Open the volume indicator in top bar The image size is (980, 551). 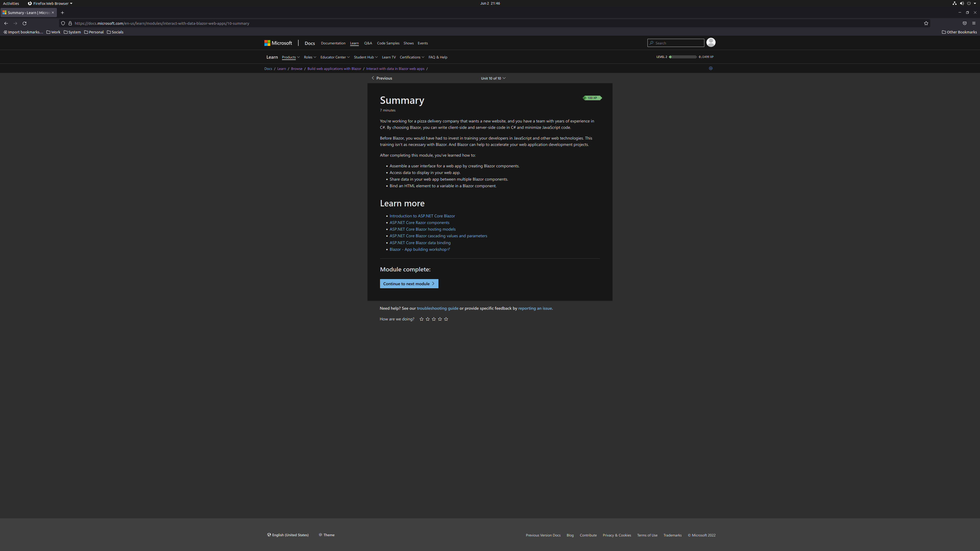click(x=962, y=3)
